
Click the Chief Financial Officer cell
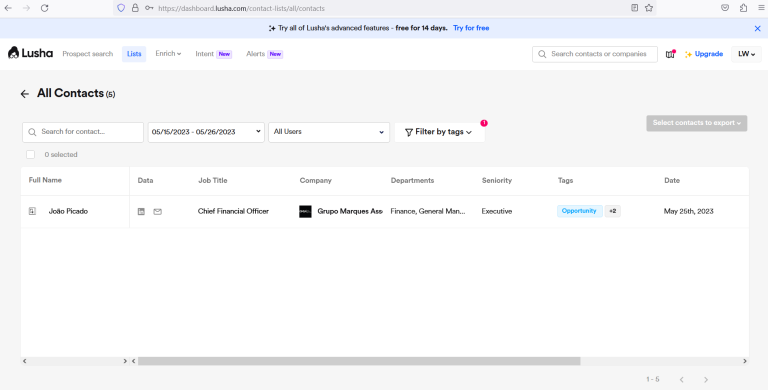click(x=233, y=211)
